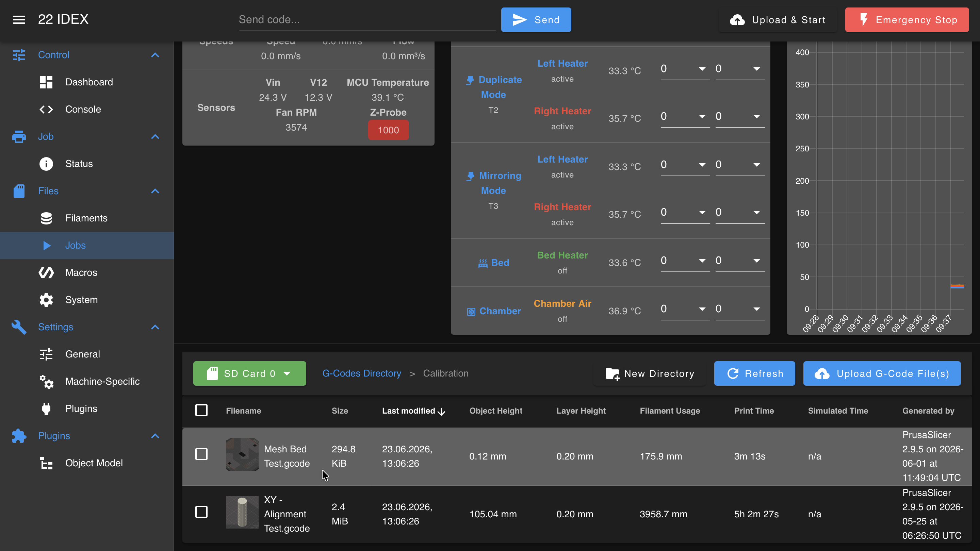Click the Refresh button
980x551 pixels.
(754, 373)
